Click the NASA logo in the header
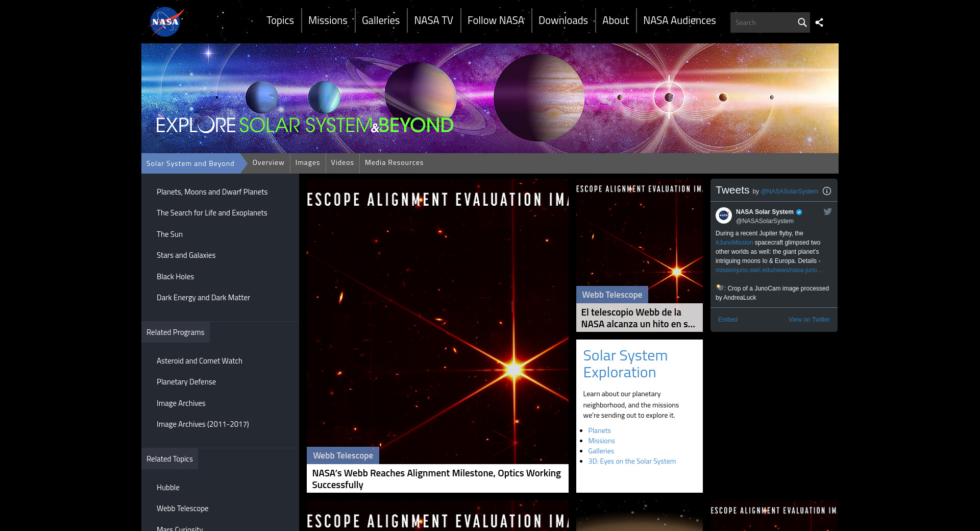Screen dimensions: 980x531 (166, 22)
